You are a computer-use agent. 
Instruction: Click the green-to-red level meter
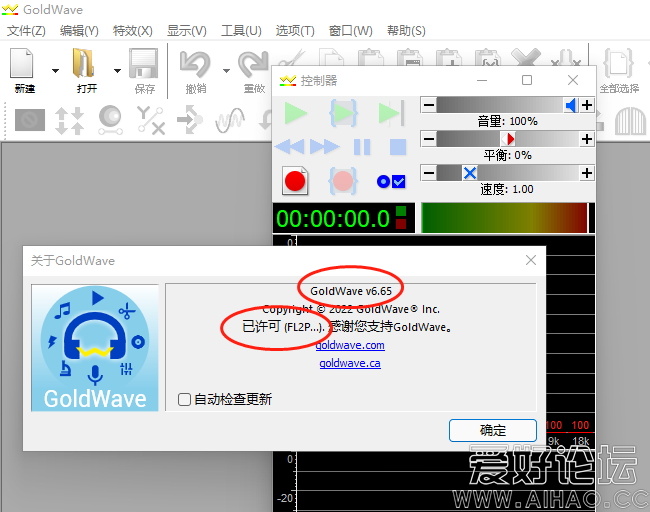point(504,218)
